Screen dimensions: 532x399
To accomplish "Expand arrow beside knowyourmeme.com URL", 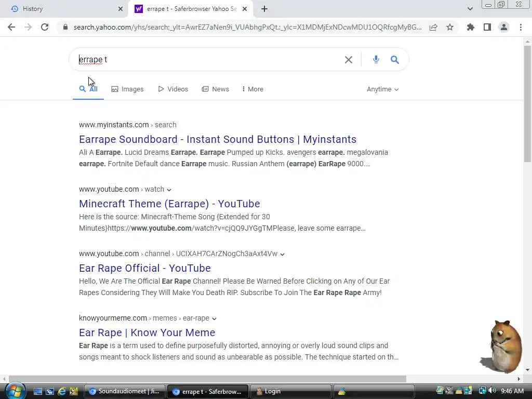I will pyautogui.click(x=214, y=318).
